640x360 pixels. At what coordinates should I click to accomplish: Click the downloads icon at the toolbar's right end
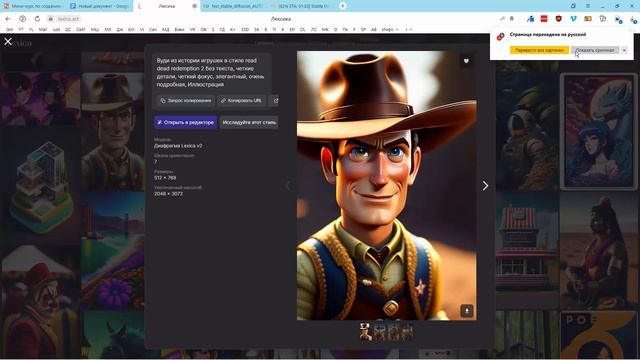click(633, 20)
